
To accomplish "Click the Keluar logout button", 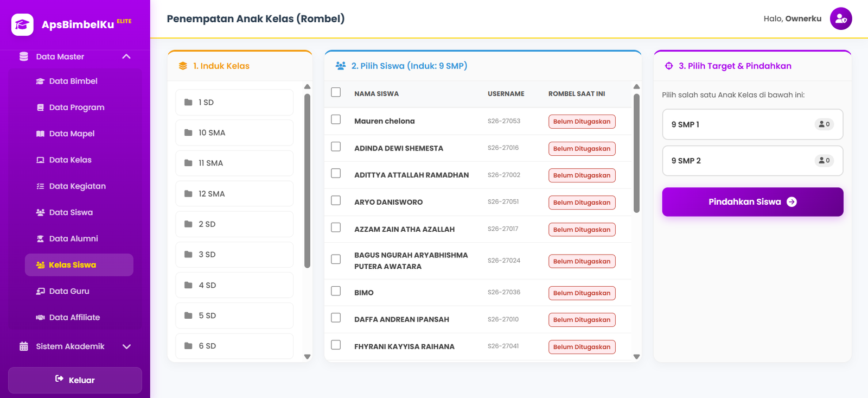I will [x=75, y=380].
